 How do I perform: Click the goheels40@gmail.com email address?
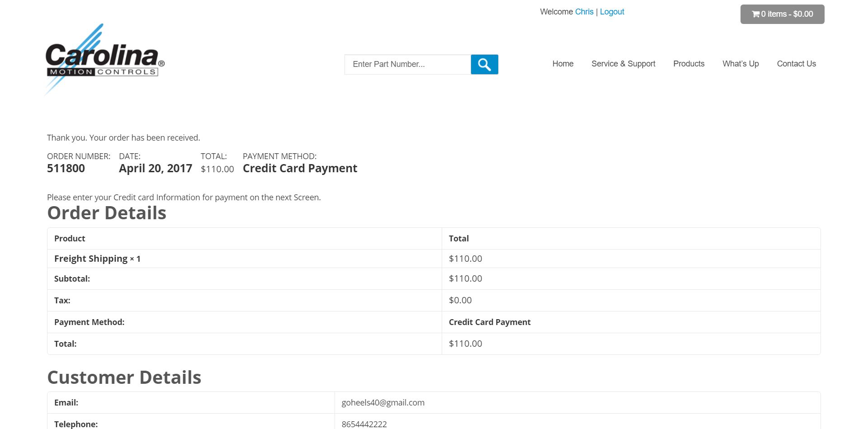click(383, 402)
